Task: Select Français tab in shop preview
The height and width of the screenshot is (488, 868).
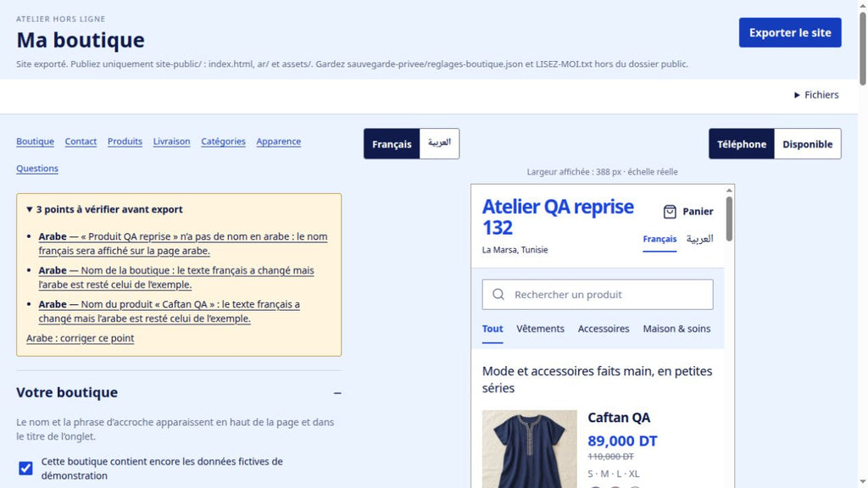Action: point(659,240)
